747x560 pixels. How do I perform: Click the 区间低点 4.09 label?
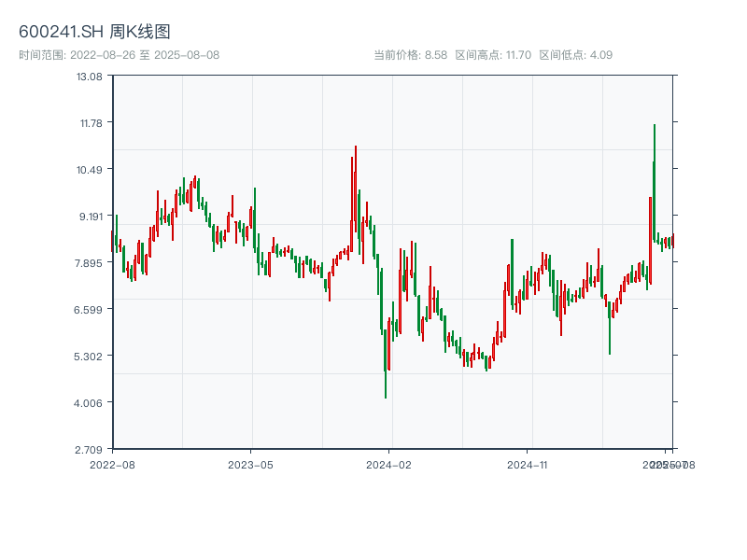pyautogui.click(x=575, y=55)
